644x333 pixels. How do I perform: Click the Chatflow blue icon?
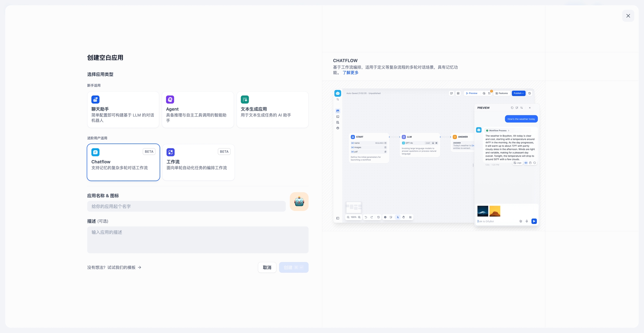pos(95,152)
